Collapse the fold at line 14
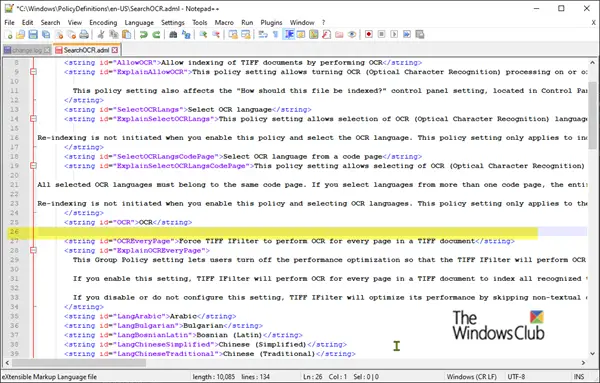The height and width of the screenshot is (383, 600). click(33, 119)
